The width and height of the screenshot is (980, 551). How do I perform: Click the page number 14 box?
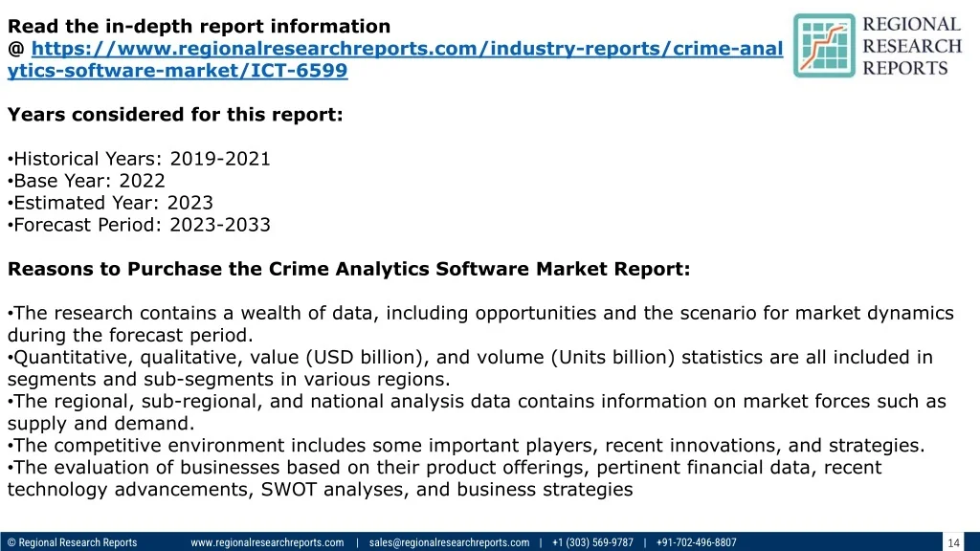pos(953,541)
